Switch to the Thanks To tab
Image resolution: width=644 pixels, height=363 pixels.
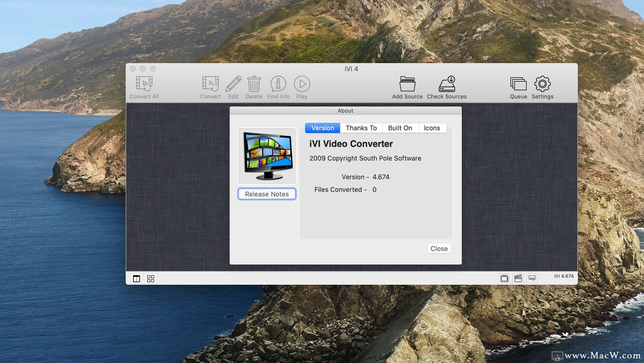[361, 128]
